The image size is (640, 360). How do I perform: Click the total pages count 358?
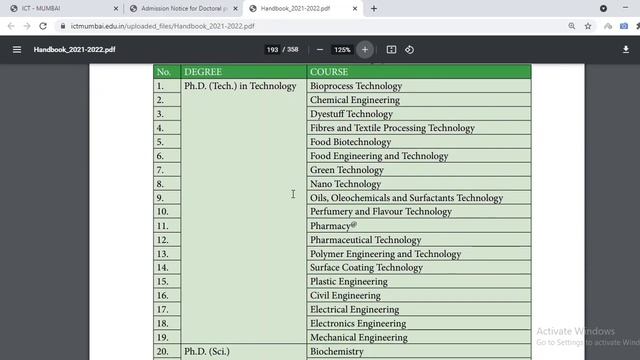pyautogui.click(x=293, y=50)
